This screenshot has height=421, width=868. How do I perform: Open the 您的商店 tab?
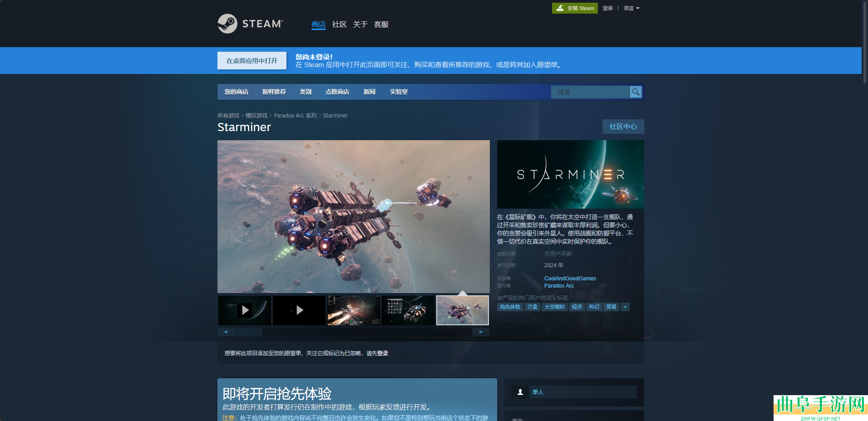(237, 92)
